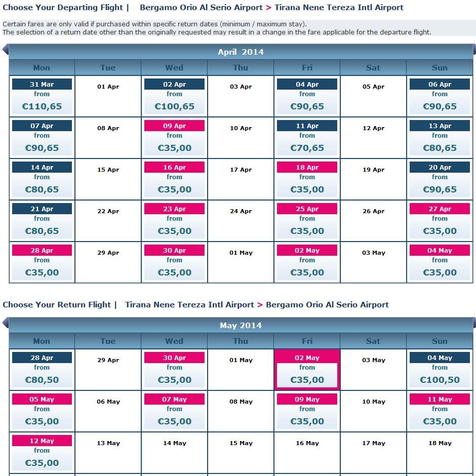Image resolution: width=476 pixels, height=476 pixels.
Task: Go to previous month in departing calendar
Action: click(6, 50)
